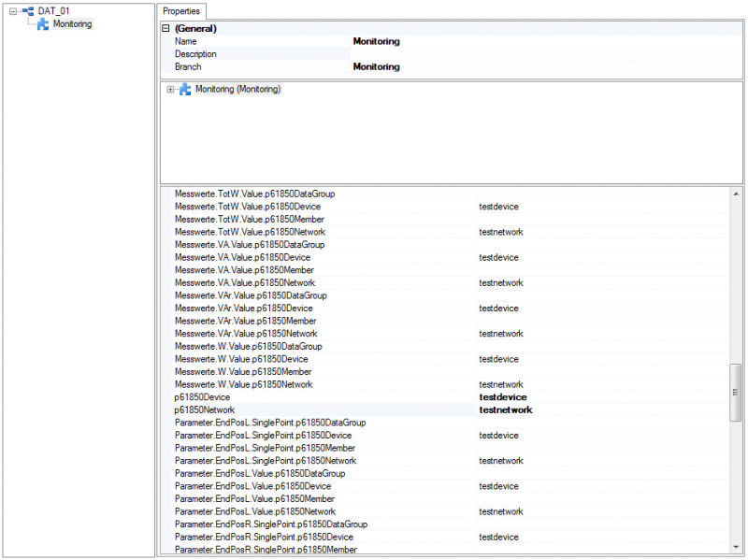Click the empty Description value field
This screenshot has width=748, height=560.
tap(546, 54)
